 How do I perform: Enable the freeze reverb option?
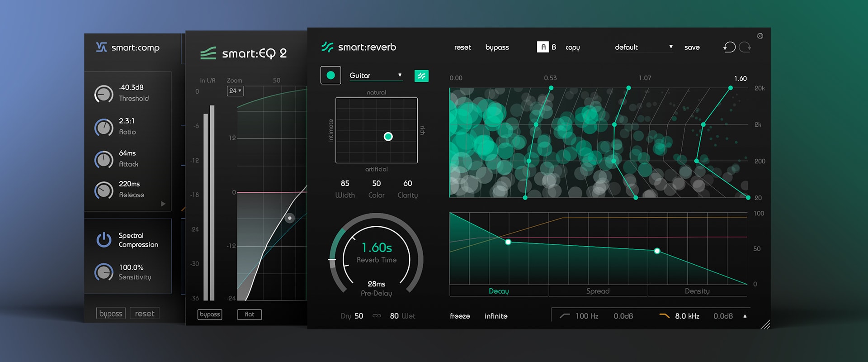[460, 316]
